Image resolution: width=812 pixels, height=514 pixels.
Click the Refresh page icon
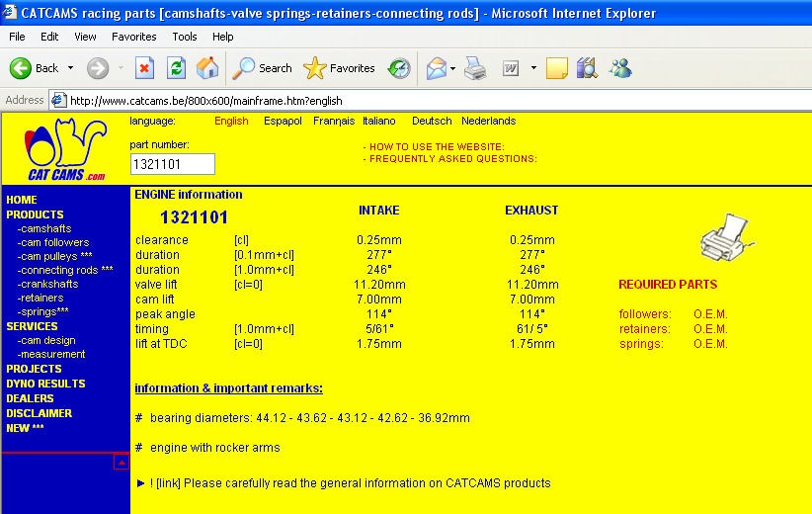click(x=176, y=68)
